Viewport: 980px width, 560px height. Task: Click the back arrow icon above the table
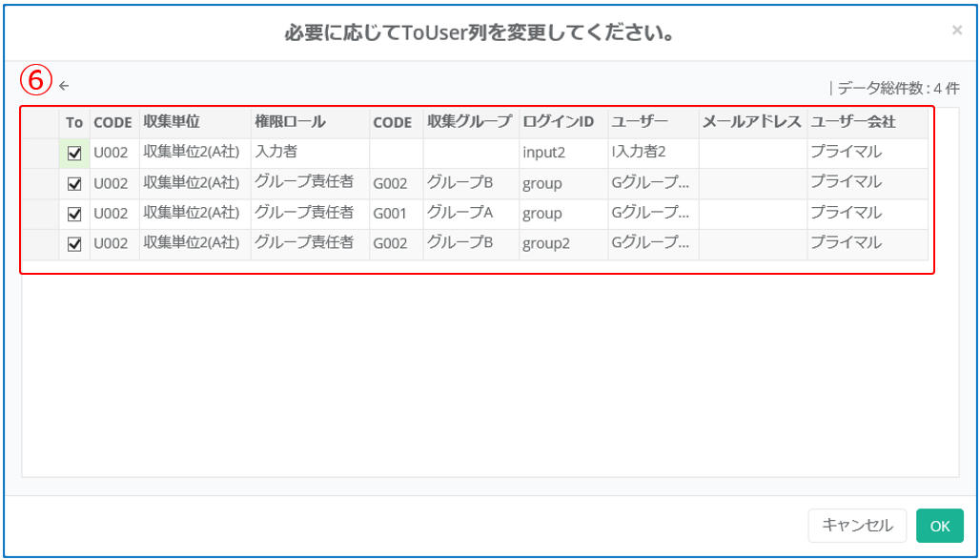click(64, 86)
